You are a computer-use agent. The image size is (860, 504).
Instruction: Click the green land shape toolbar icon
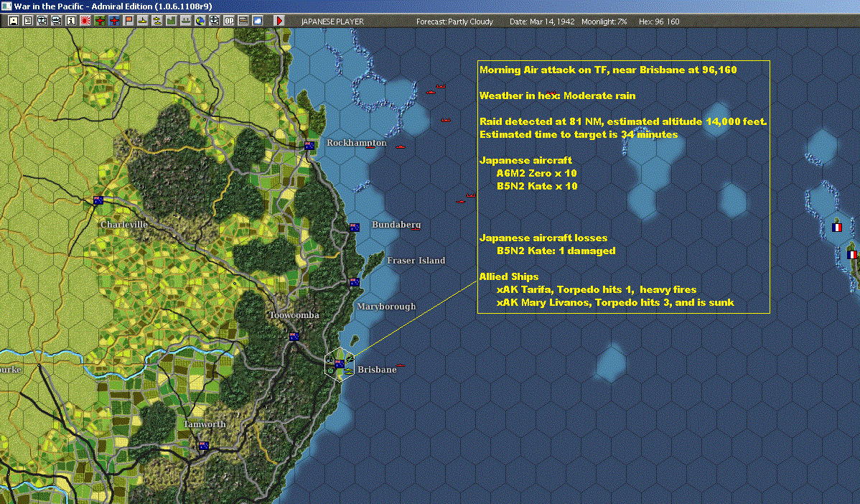[x=171, y=21]
